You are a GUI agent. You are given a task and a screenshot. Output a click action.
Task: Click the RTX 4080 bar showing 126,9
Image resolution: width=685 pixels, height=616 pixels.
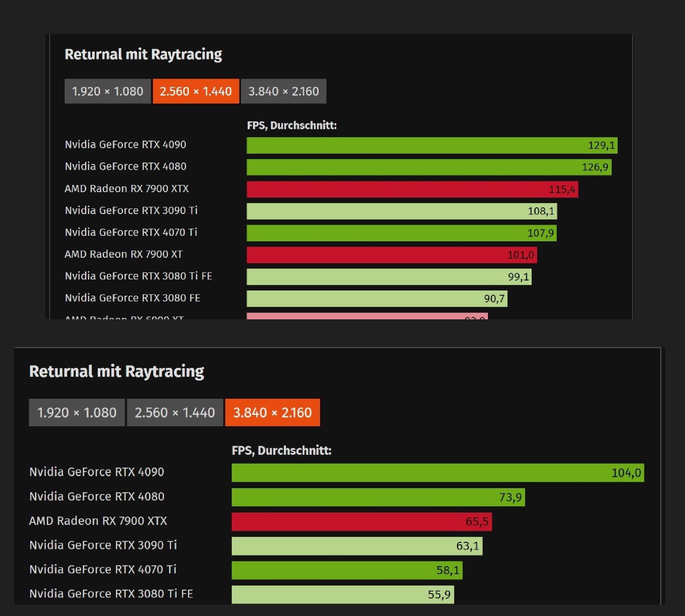[429, 167]
